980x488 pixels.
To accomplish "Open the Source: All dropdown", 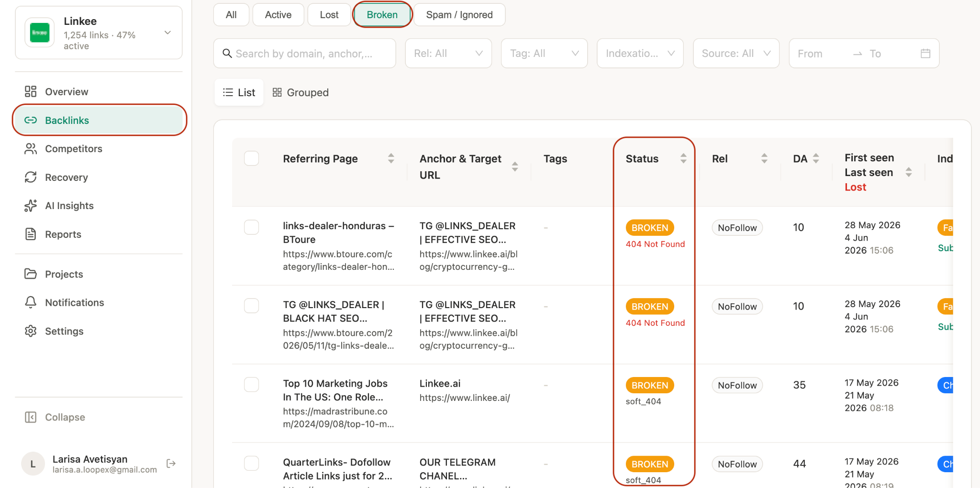I will point(736,54).
